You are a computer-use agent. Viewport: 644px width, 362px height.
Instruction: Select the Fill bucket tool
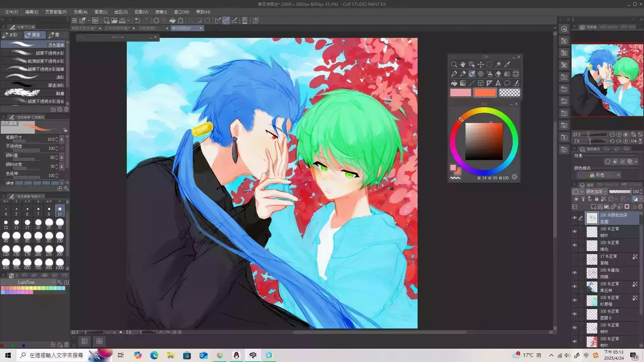[454, 83]
